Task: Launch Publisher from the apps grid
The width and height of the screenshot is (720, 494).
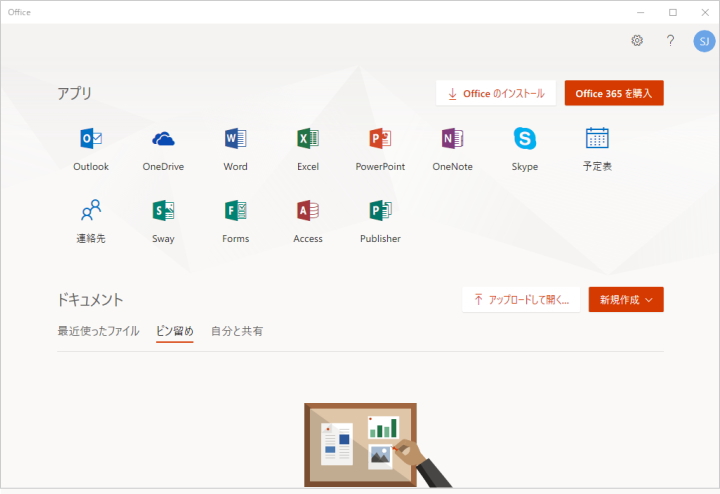Action: point(380,211)
